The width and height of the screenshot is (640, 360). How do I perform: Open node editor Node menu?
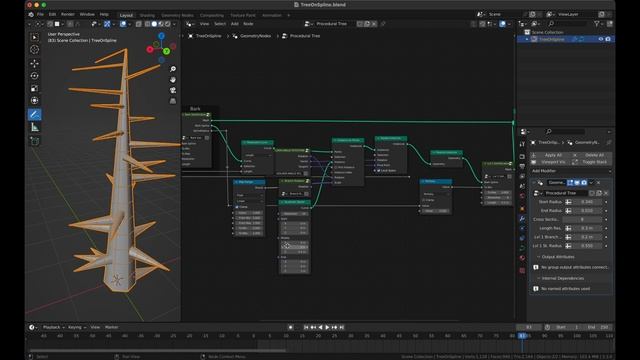(x=248, y=24)
